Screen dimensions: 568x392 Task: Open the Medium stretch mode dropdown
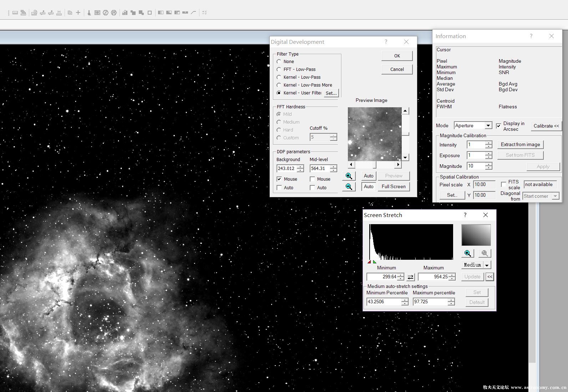(487, 265)
